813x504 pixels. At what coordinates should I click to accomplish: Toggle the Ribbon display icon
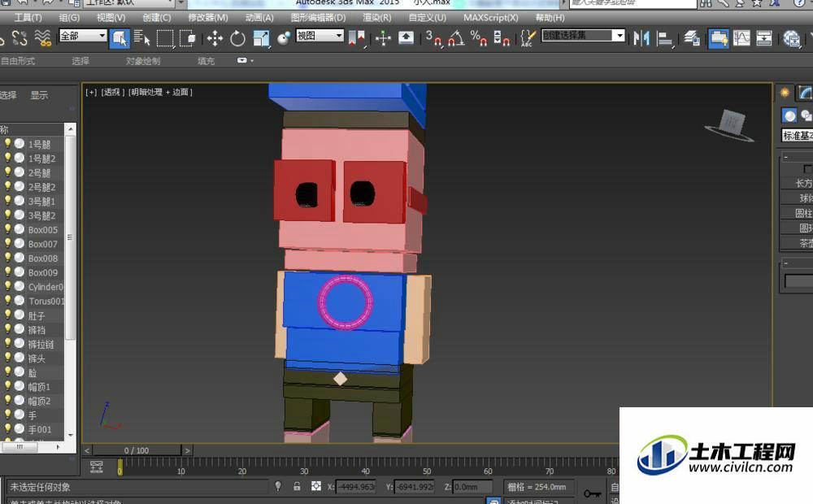719,38
